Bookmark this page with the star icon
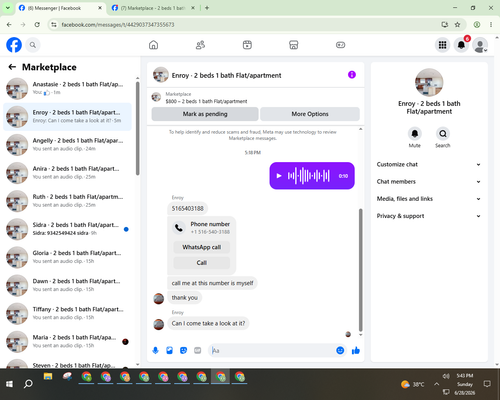The image size is (500, 400). click(457, 24)
